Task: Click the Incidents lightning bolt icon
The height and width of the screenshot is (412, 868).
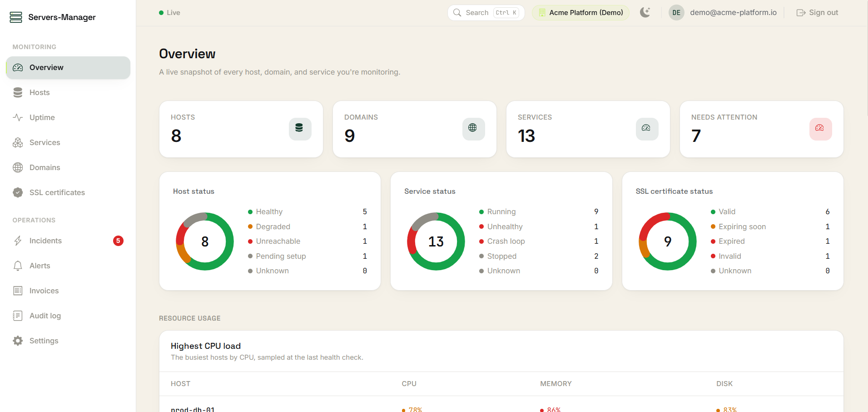Action: (x=18, y=241)
